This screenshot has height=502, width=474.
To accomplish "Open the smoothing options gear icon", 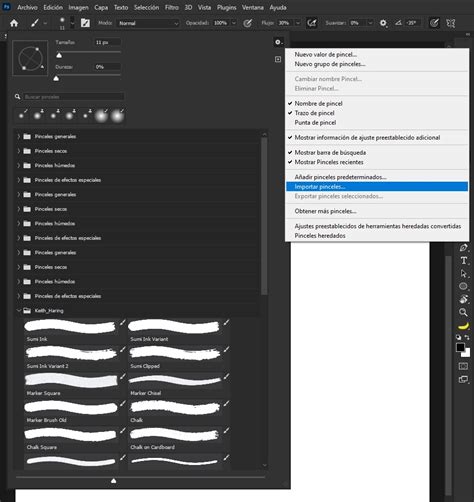I will click(383, 23).
